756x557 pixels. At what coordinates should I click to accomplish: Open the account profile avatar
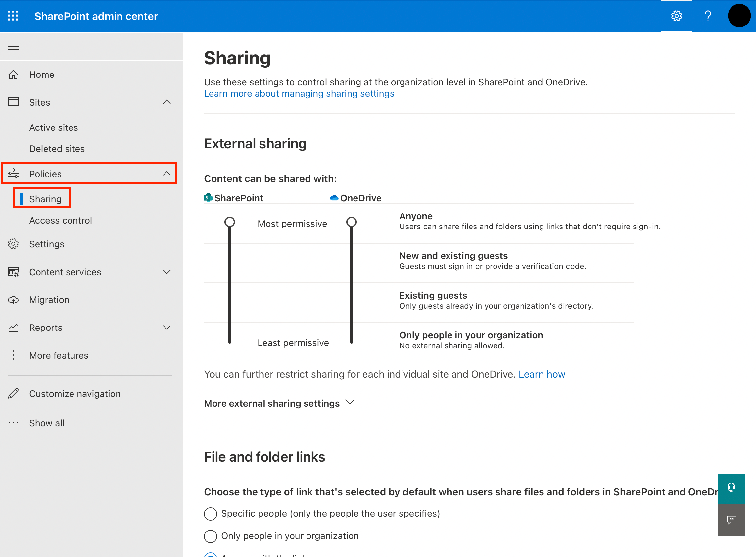[739, 16]
